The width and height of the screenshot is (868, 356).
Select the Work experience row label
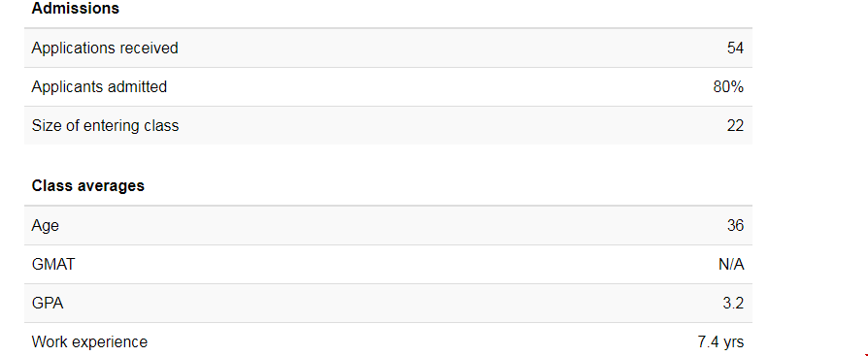(x=89, y=341)
